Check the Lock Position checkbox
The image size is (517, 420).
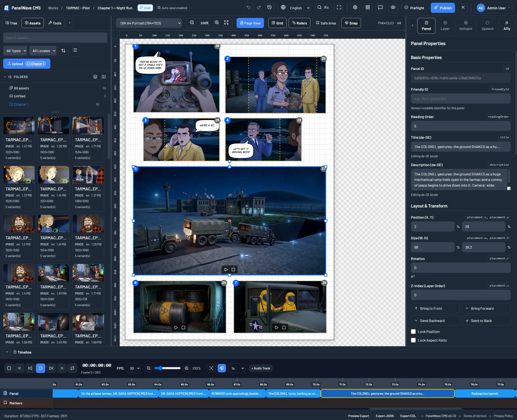(x=413, y=332)
